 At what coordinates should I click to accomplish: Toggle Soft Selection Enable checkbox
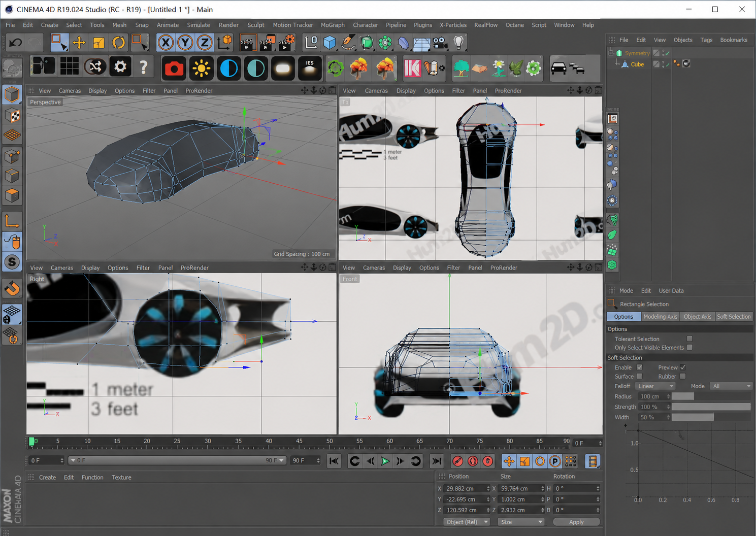point(640,367)
